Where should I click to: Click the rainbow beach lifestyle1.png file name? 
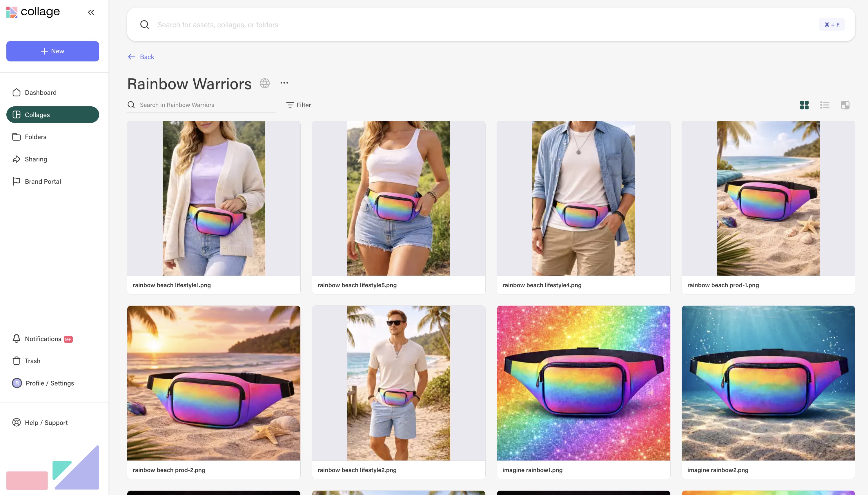tap(172, 285)
